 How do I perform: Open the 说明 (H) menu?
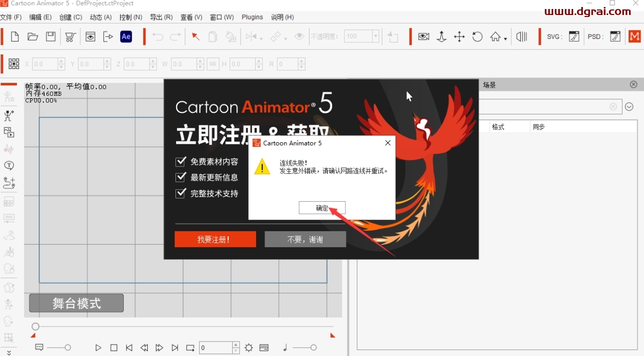[283, 17]
